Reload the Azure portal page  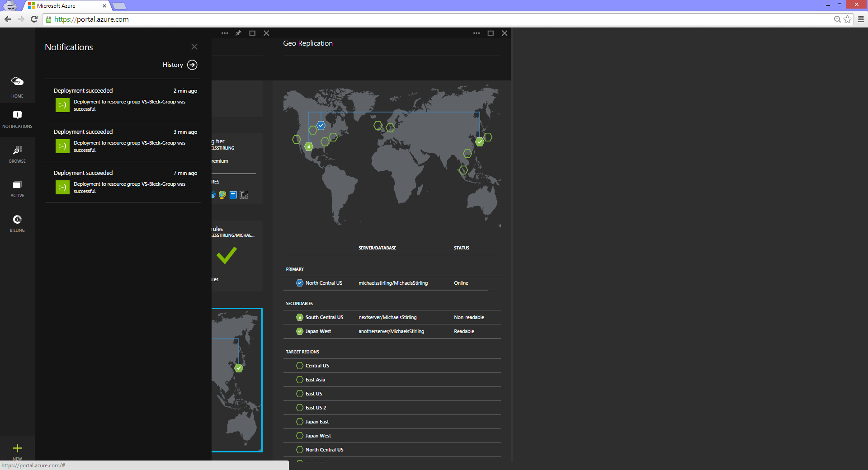pyautogui.click(x=34, y=19)
